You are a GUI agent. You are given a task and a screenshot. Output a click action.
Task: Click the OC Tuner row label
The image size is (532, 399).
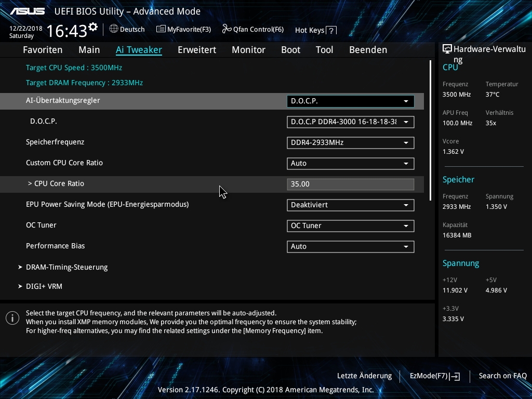click(x=41, y=225)
